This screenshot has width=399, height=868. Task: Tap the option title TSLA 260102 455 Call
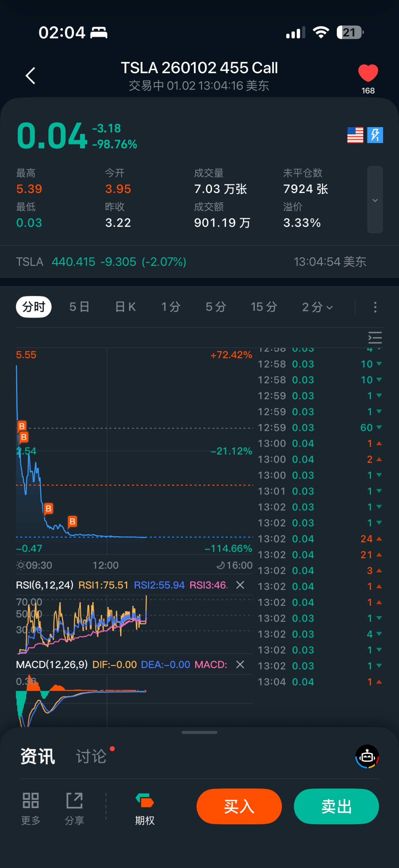(x=199, y=68)
